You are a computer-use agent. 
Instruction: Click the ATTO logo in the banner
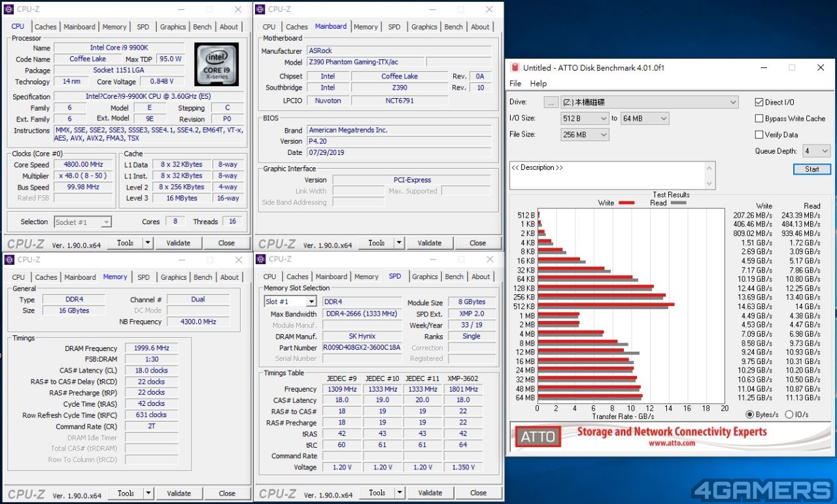point(538,437)
